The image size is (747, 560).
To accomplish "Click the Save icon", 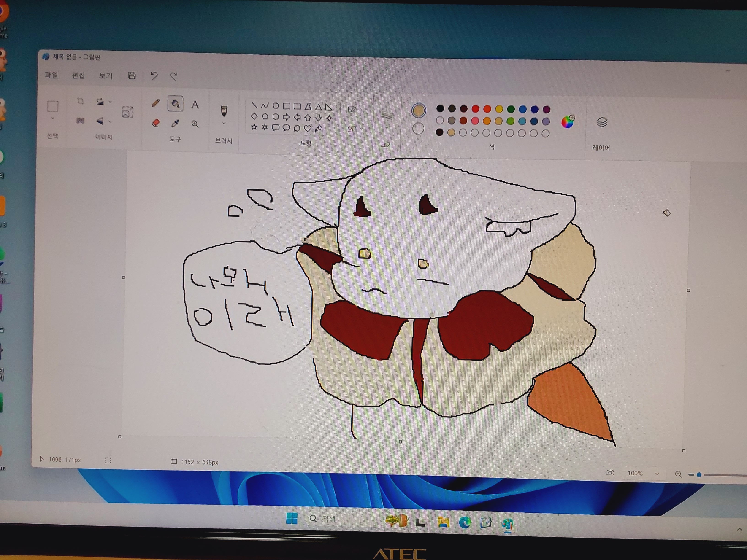I will click(132, 75).
